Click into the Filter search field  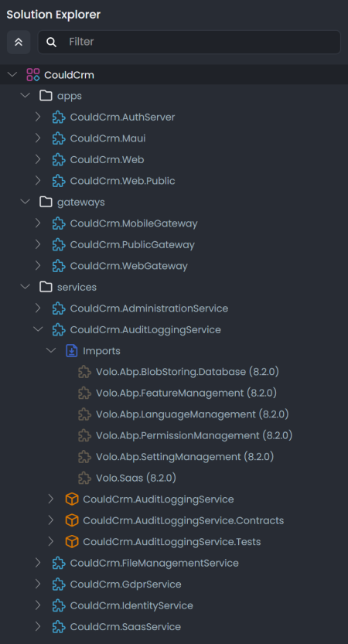click(189, 42)
